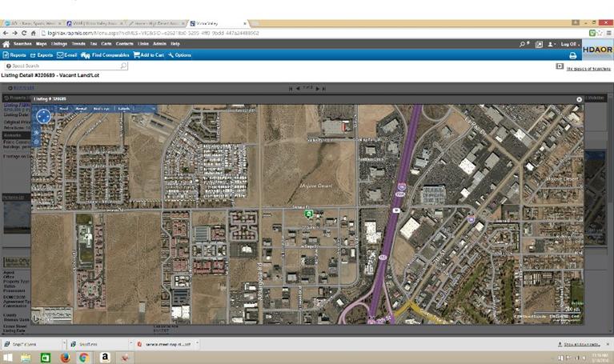Open the Listings menu

click(x=59, y=44)
